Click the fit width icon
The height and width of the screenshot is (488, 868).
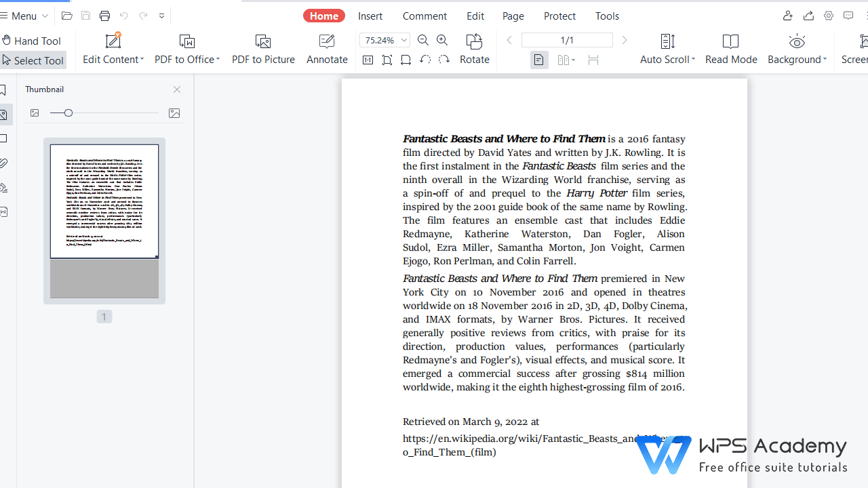point(406,60)
